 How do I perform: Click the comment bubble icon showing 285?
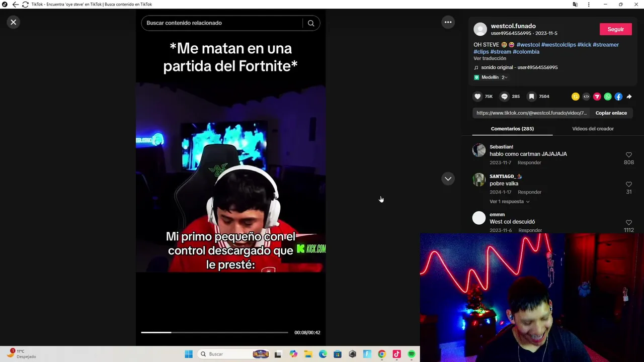click(504, 97)
